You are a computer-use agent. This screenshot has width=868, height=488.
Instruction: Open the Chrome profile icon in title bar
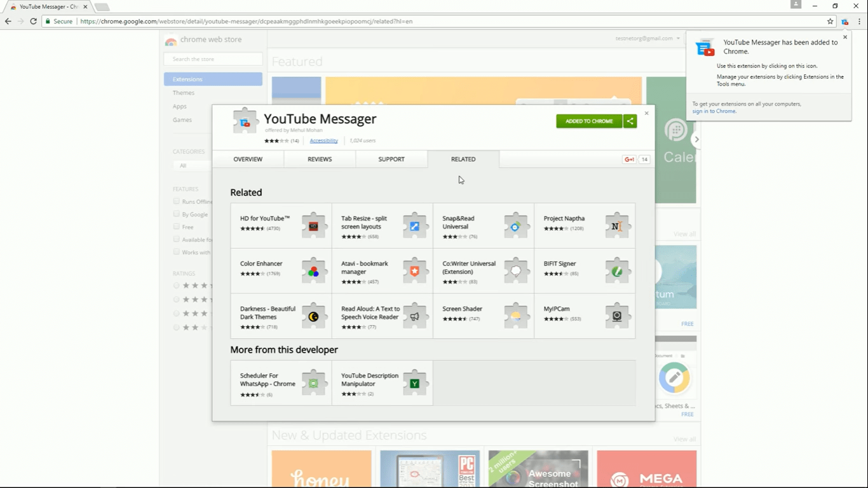click(x=796, y=5)
